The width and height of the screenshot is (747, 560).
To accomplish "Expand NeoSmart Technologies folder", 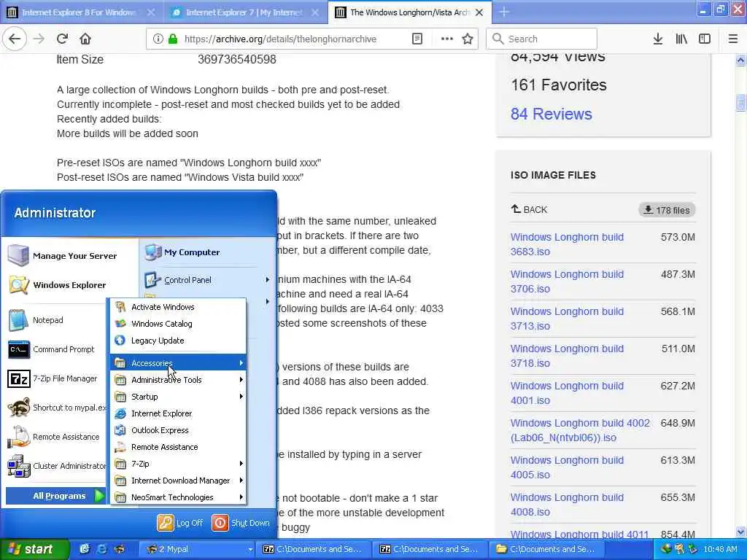I will point(179,497).
